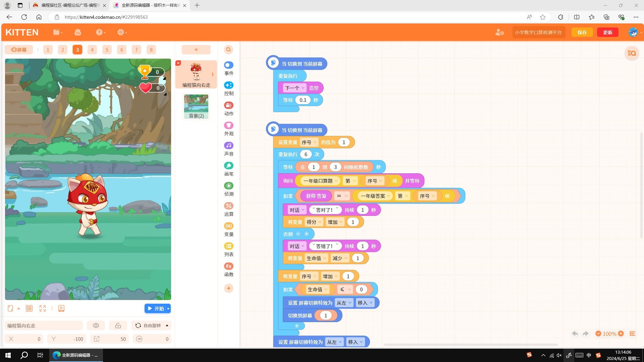644x362 pixels.
Task: Open the 事件 (Events) block category
Action: click(x=229, y=68)
